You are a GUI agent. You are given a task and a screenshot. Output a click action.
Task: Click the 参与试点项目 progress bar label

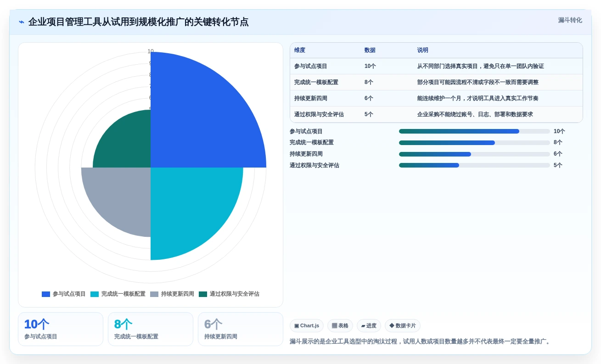point(306,131)
